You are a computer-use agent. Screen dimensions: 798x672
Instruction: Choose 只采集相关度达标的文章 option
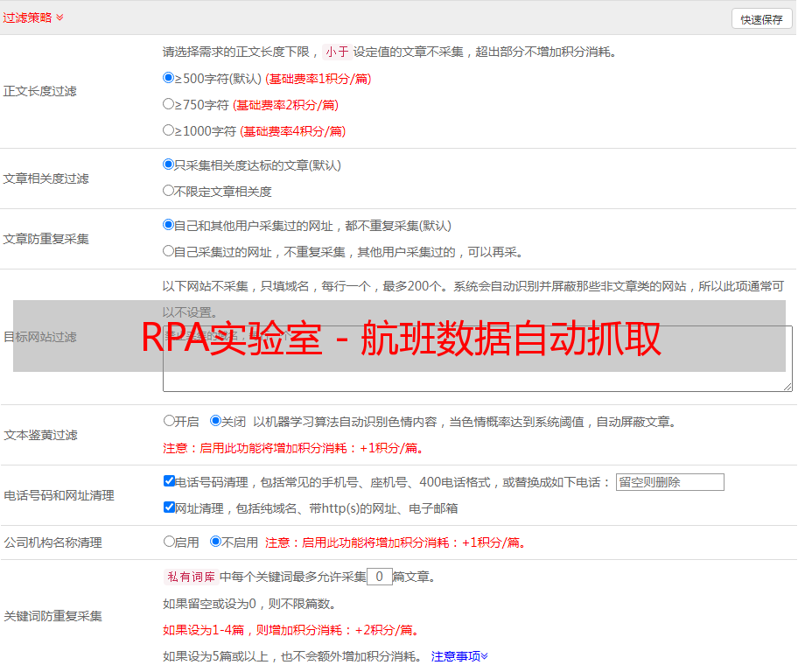pos(169,164)
